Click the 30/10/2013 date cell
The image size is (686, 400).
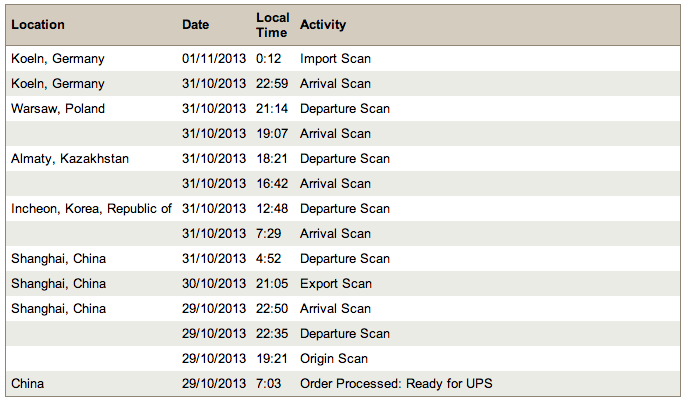(x=214, y=284)
